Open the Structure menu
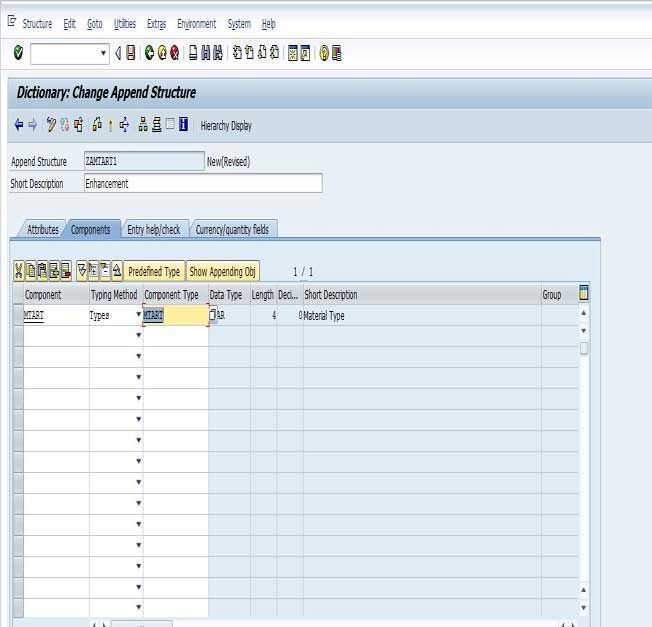The width and height of the screenshot is (652, 627). click(x=37, y=24)
